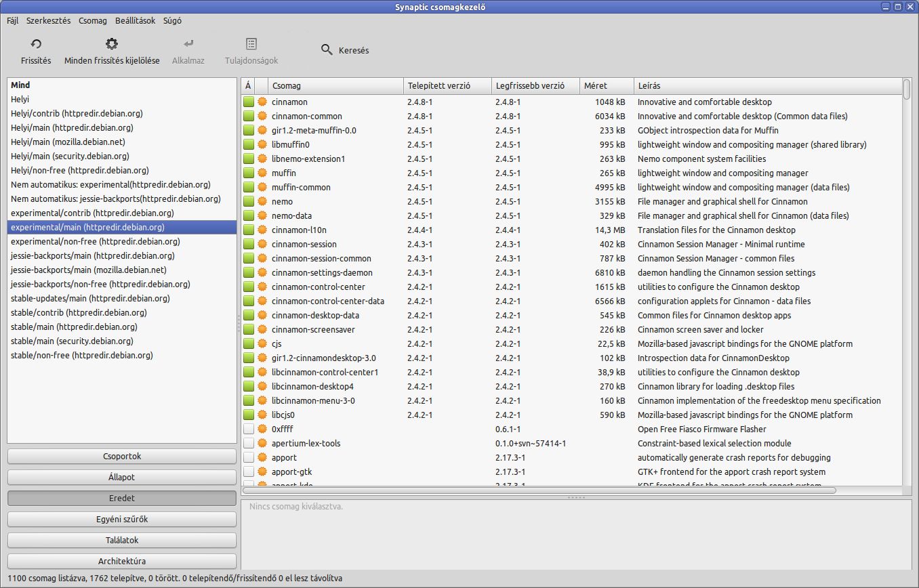Mark the empty status box for apertium-lex-tools
This screenshot has height=588, width=919.
[249, 443]
